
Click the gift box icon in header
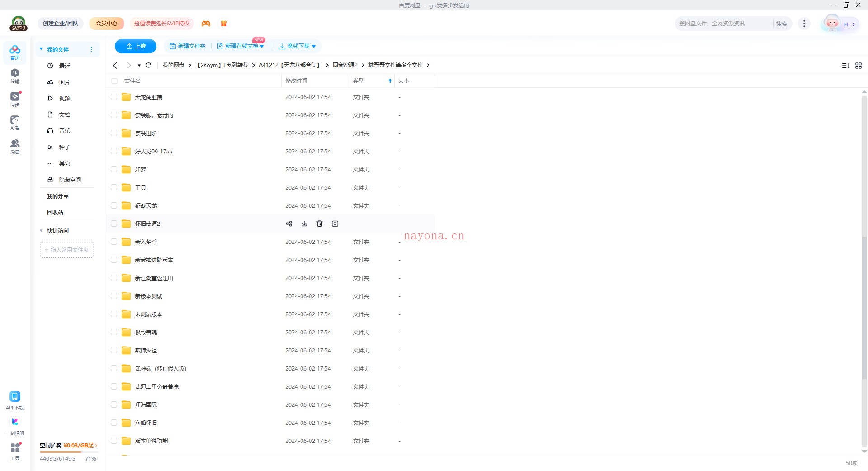click(224, 24)
